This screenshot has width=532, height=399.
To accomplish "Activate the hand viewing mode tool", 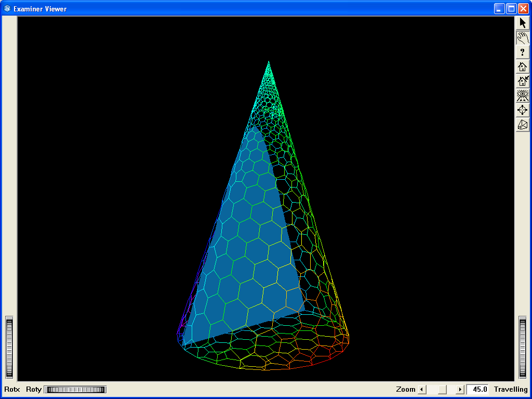I will coord(523,37).
